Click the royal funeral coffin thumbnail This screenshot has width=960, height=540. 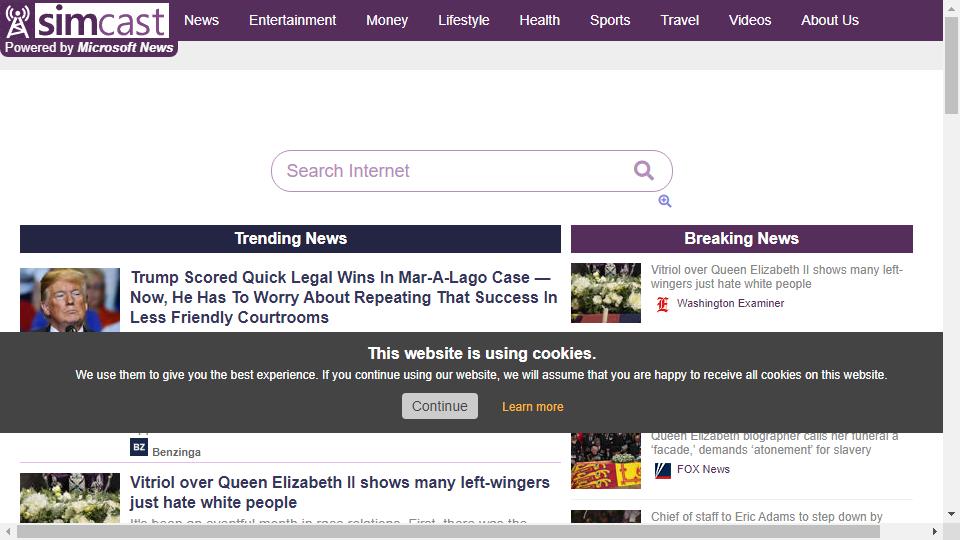pos(606,460)
